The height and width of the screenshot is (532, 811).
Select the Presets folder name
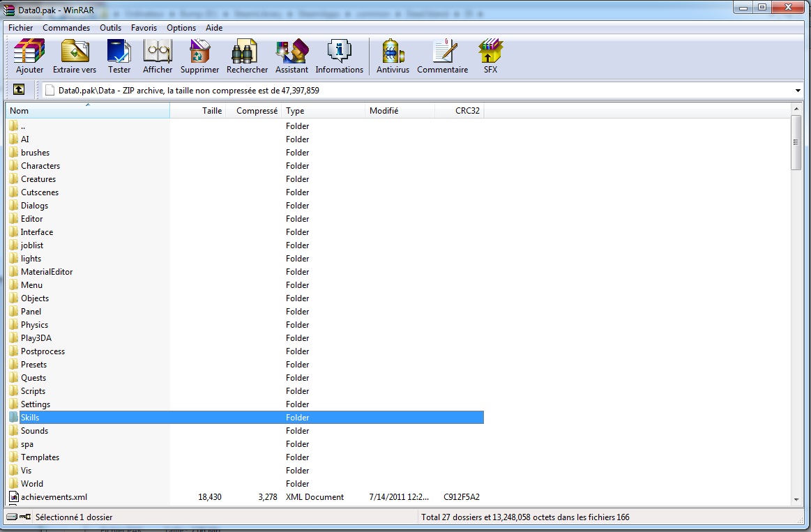33,365
